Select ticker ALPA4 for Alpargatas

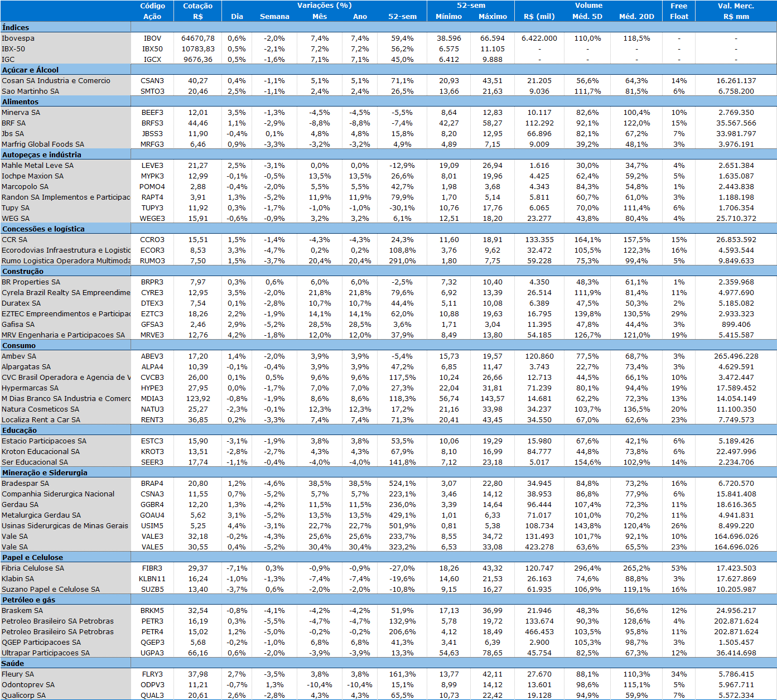(x=152, y=367)
